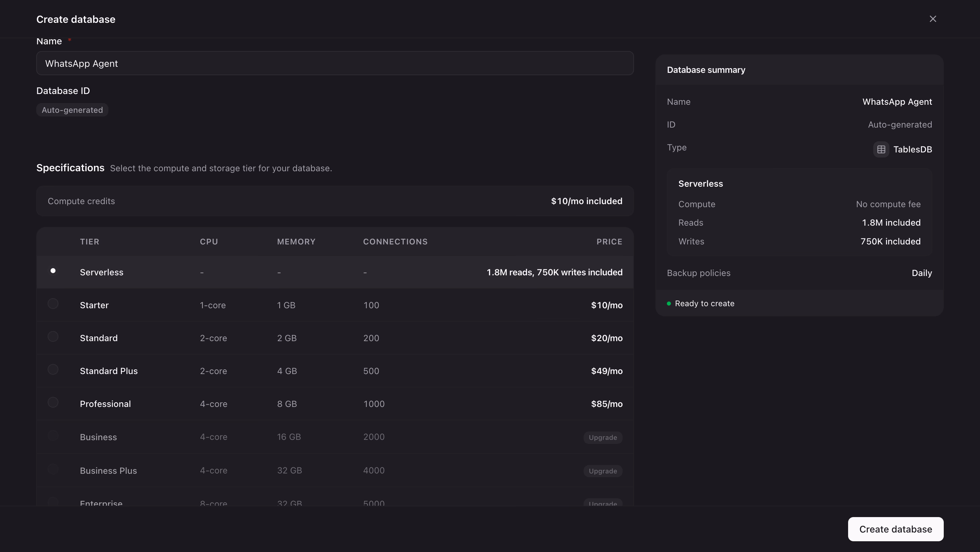Click the Standard Plus tier name
Viewport: 980px width, 552px height.
(109, 371)
